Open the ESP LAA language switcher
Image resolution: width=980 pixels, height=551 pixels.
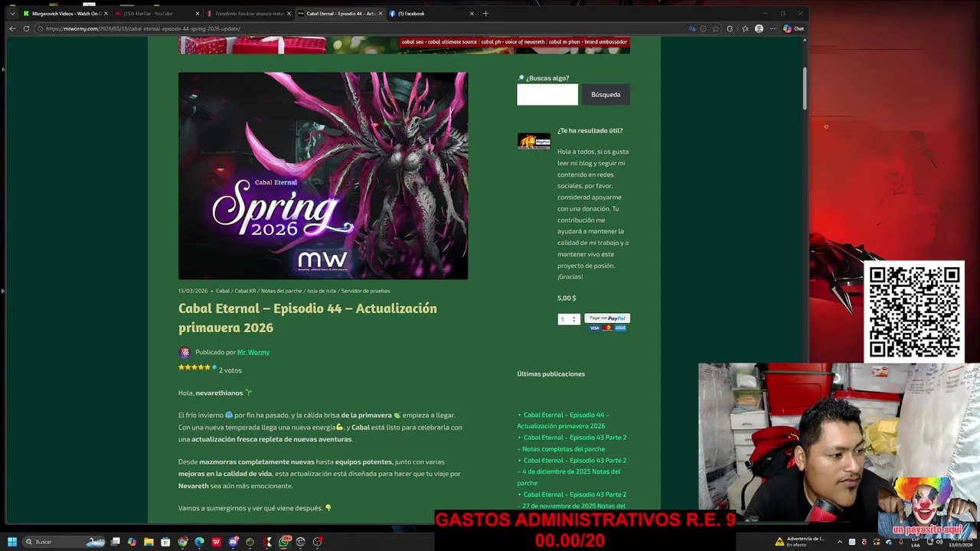tap(915, 542)
